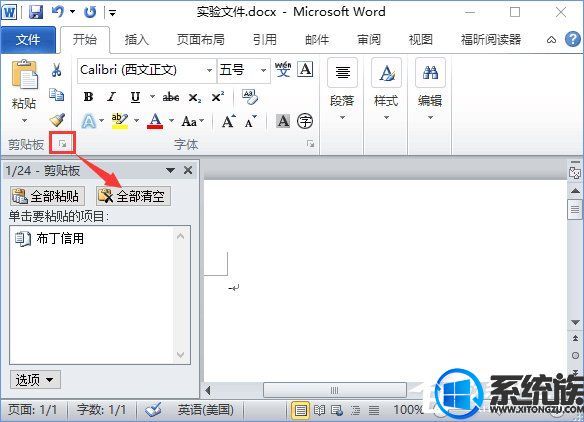584x422 pixels.
Task: Toggle superscript formatting
Action: [218, 97]
